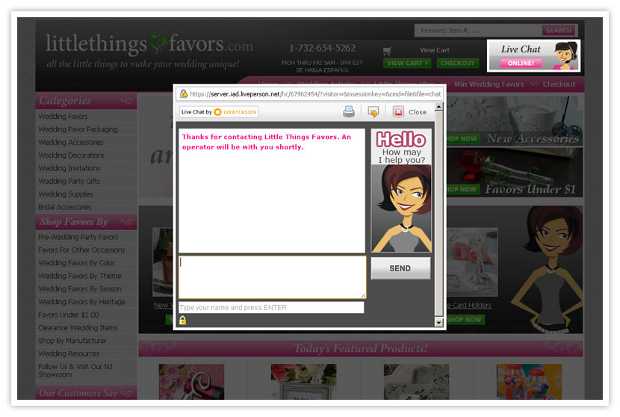Click the Hello chat operator avatar image
This screenshot has width=620, height=417.
coord(401,190)
